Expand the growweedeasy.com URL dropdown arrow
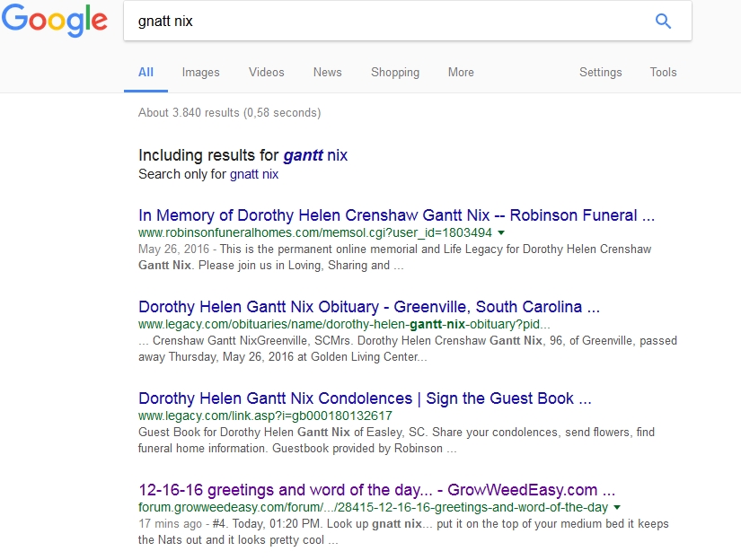741x560 pixels. pos(617,508)
